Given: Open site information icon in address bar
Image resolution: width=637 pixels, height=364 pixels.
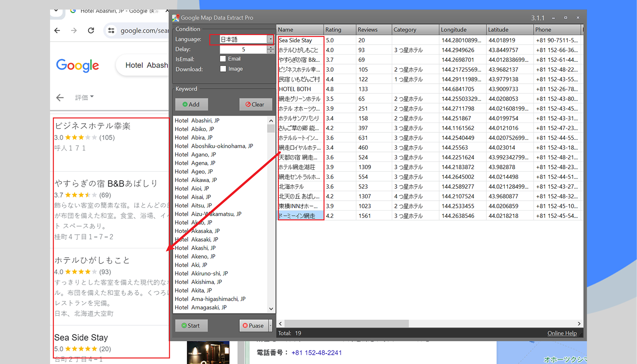Looking at the screenshot, I should [111, 30].
